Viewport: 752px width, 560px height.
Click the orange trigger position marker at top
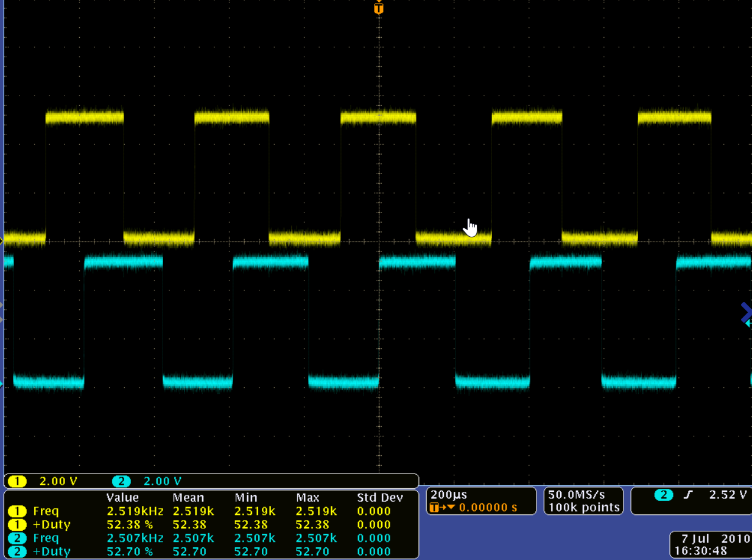(x=379, y=9)
